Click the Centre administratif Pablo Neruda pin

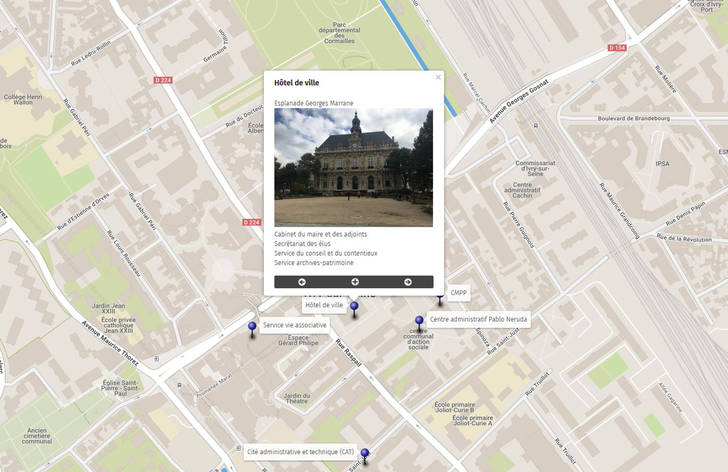[419, 323]
